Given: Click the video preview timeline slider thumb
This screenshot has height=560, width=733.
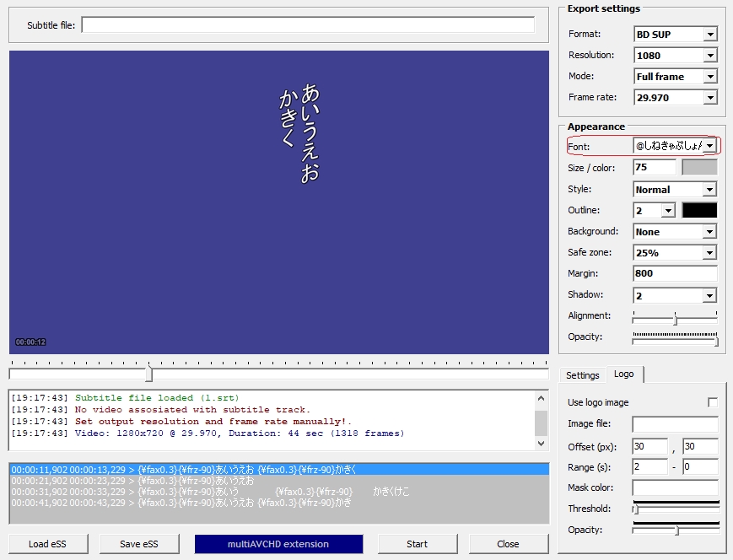Looking at the screenshot, I should (x=149, y=374).
